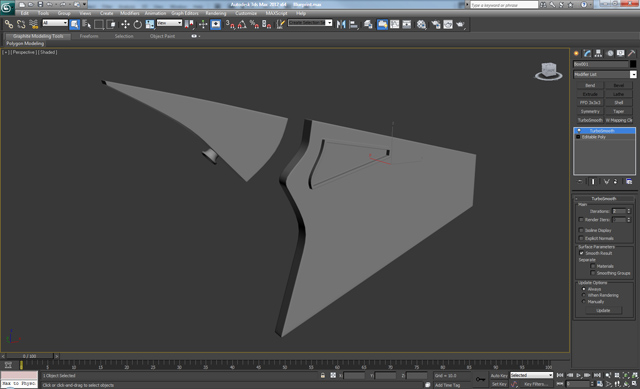Screen dimensions: 640x389
Task: Enable the Explicit Normals checkbox
Action: [581, 238]
